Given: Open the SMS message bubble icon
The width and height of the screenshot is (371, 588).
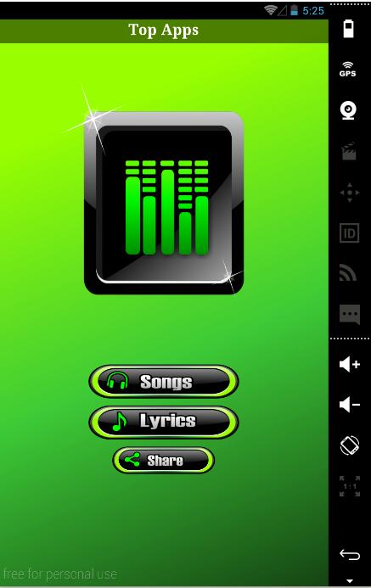Looking at the screenshot, I should 350,314.
